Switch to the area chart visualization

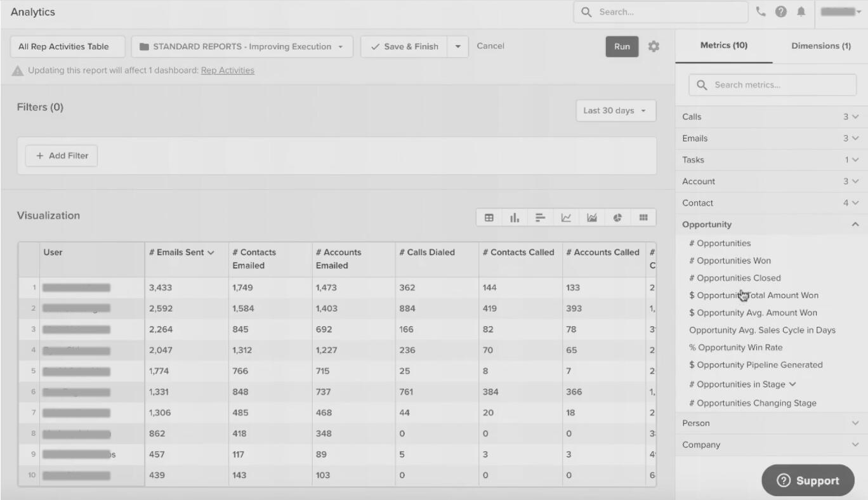coord(591,218)
